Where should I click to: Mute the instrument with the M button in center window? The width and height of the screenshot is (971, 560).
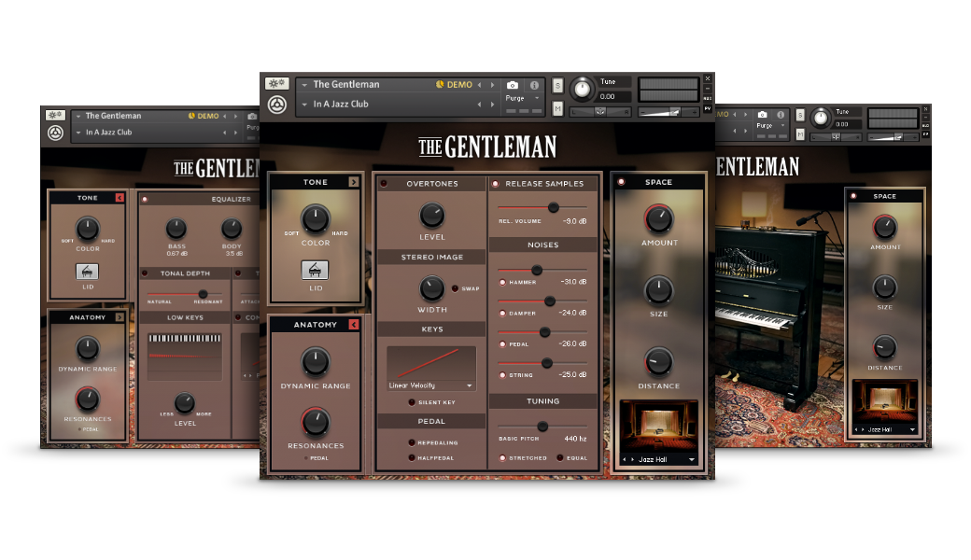pos(557,109)
